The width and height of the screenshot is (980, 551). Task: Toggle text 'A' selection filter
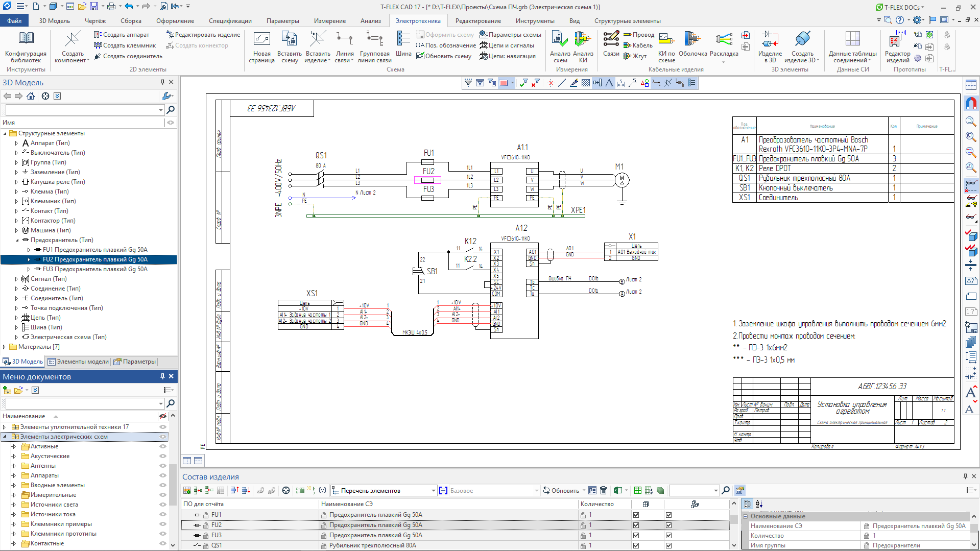coord(609,83)
